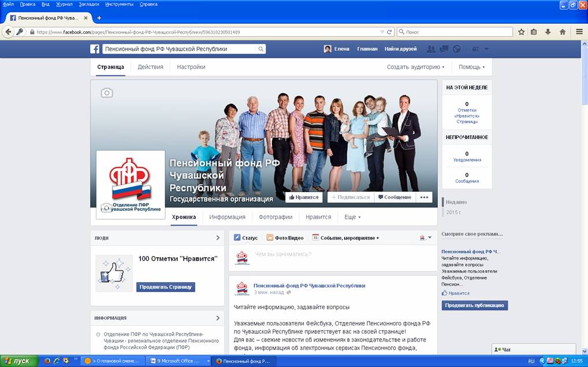Viewport: 588px width, 367px height.
Task: Toggle the page Нравится like button
Action: click(304, 197)
